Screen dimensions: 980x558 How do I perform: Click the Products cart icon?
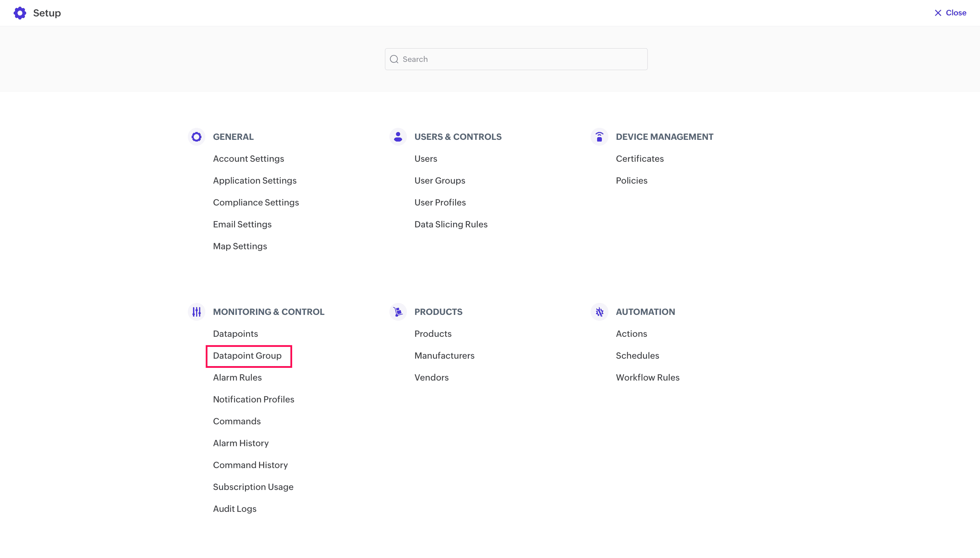pyautogui.click(x=398, y=312)
